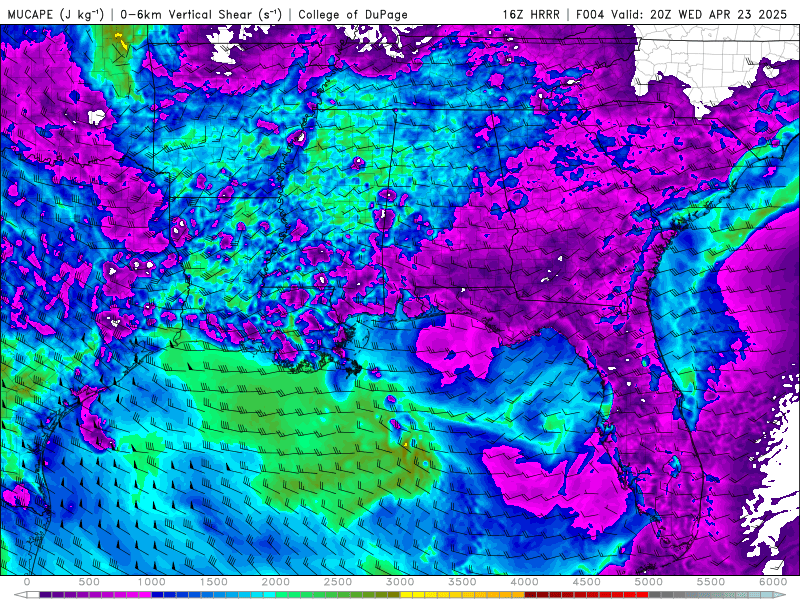Click the 5500 value on the color scale
This screenshot has width=800, height=600.
711,582
